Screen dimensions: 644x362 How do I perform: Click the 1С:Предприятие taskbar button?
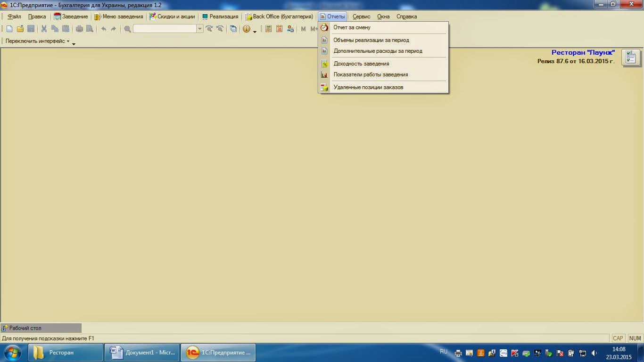pos(218,353)
